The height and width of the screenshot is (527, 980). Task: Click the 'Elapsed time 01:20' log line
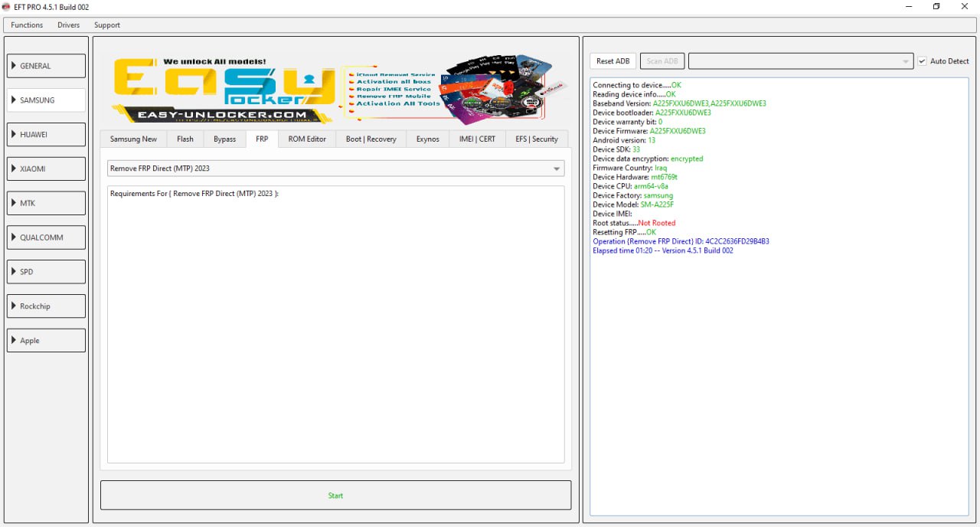pyautogui.click(x=663, y=250)
